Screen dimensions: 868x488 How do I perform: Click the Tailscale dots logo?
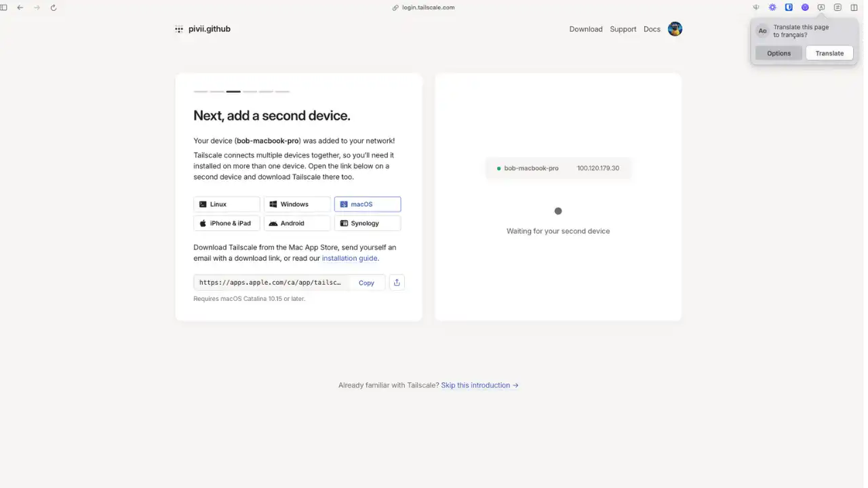tap(179, 29)
